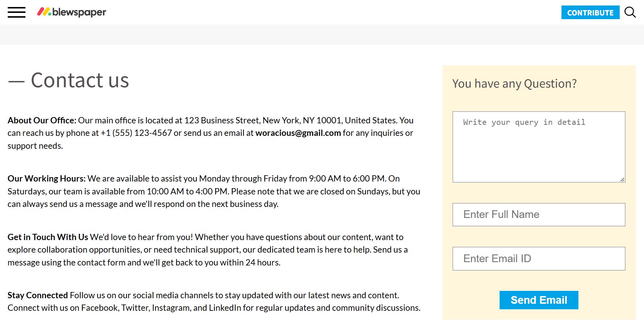Click the 'Get in Touch With Us' label
Image resolution: width=644 pixels, height=331 pixels.
click(48, 237)
